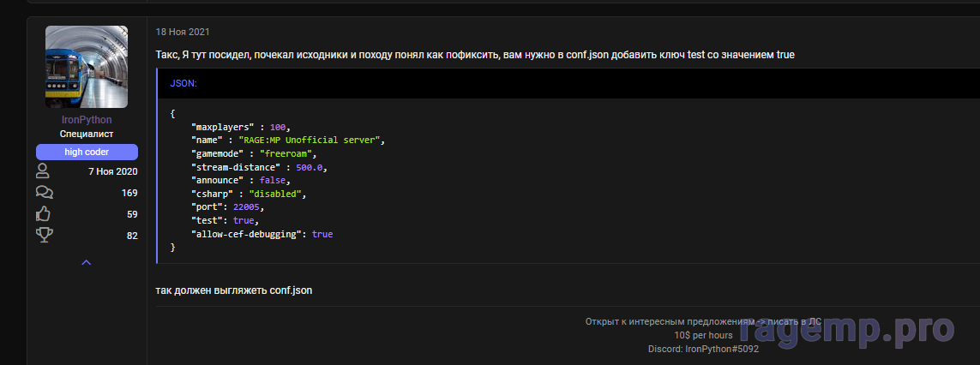The image size is (980, 365).
Task: Collapse user info with the up chevron
Action: coord(87,262)
